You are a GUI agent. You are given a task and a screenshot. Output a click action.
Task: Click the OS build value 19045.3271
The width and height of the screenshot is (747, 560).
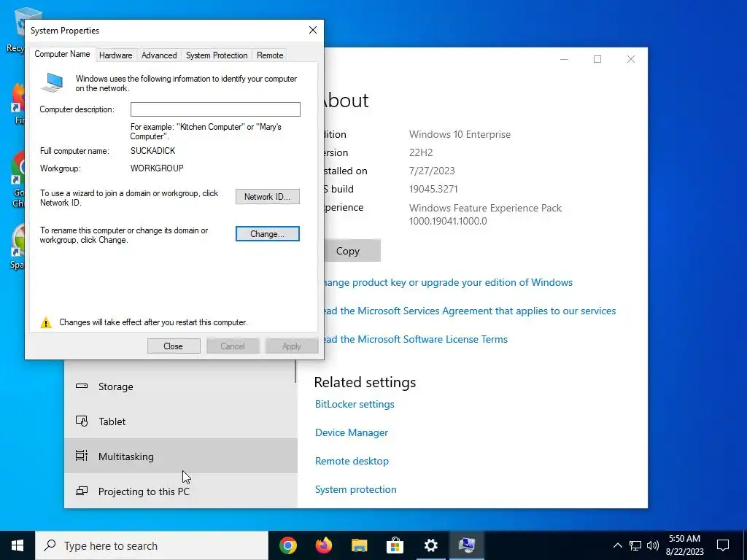[x=433, y=189]
